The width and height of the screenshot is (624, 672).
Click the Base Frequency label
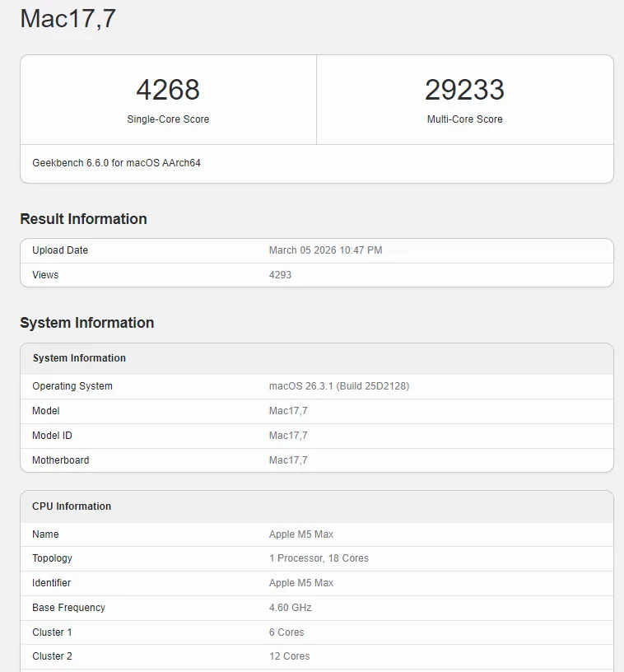tap(68, 608)
